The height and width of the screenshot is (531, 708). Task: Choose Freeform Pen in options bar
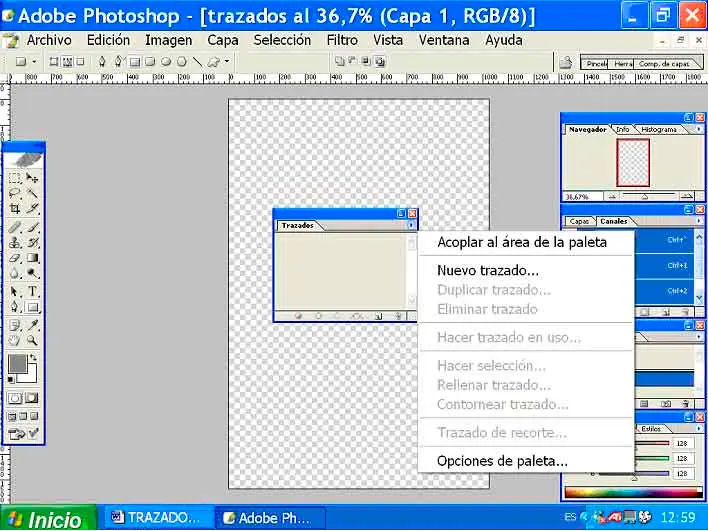point(118,62)
